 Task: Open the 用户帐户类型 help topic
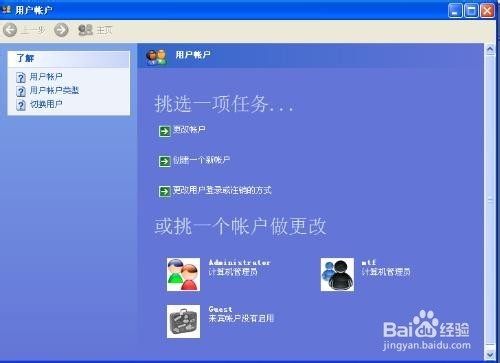click(x=54, y=90)
